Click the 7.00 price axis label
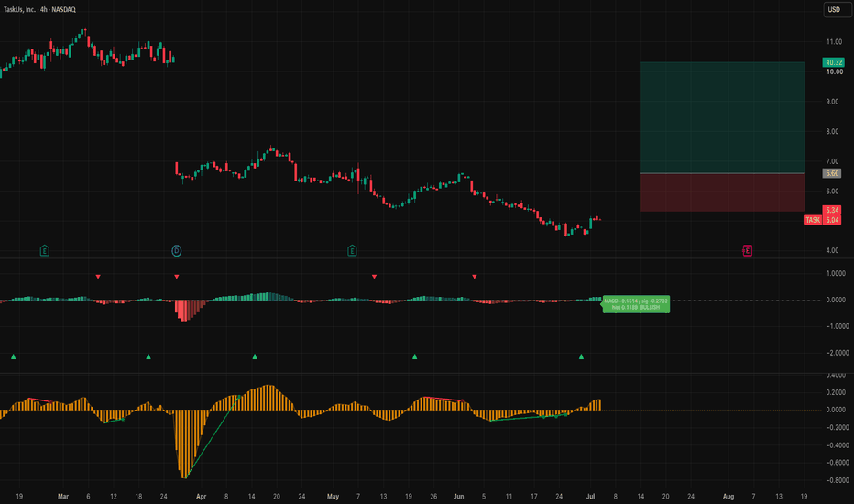 coord(832,162)
